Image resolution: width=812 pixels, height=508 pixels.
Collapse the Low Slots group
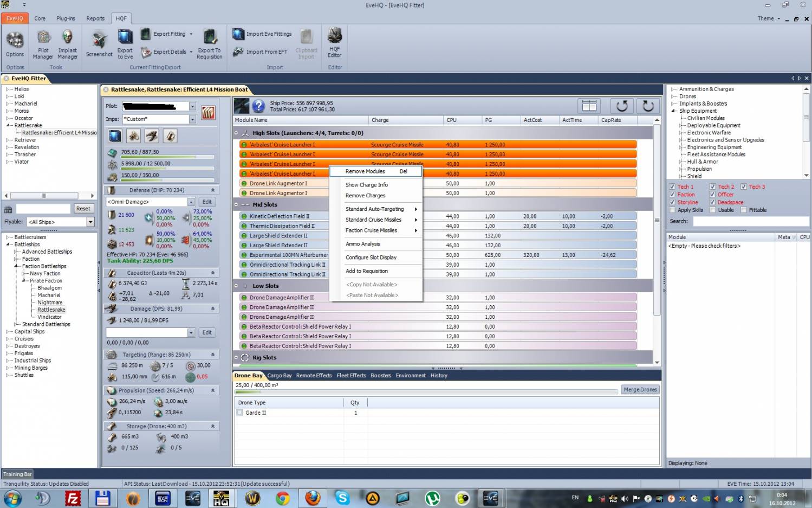237,286
